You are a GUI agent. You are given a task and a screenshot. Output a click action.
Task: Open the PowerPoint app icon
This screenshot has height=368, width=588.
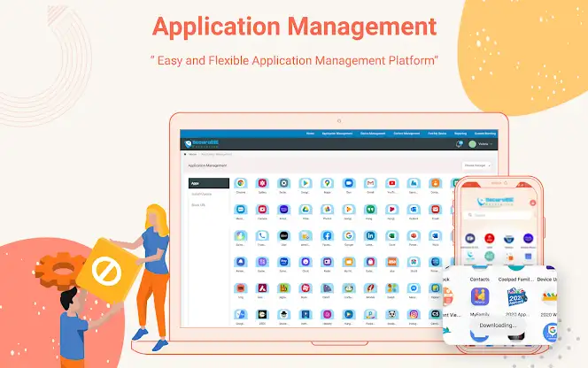point(414,235)
